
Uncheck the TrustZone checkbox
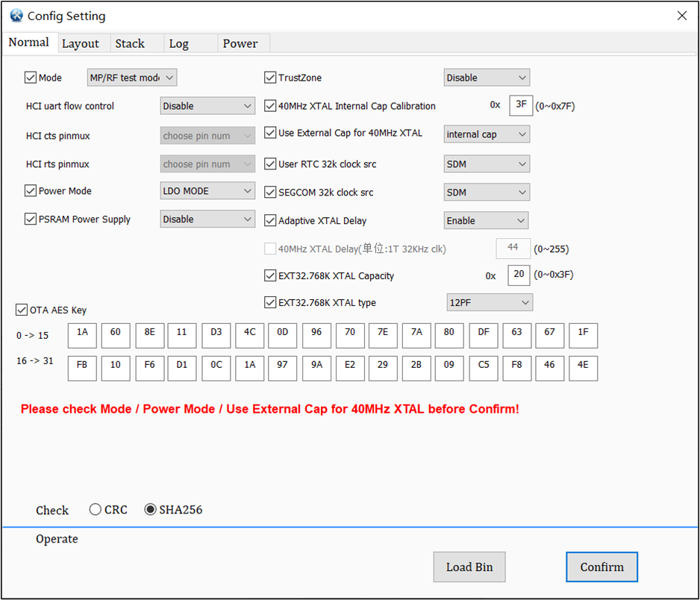[271, 78]
